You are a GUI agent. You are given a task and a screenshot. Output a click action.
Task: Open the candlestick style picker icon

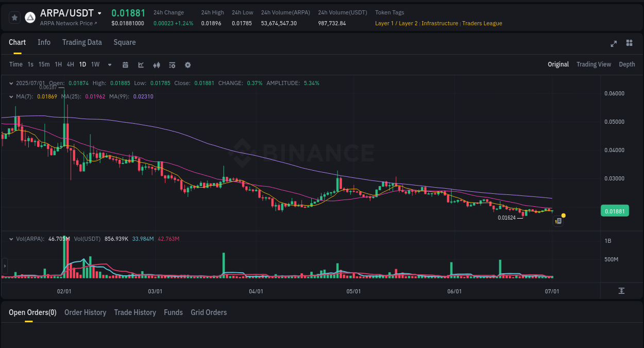[x=156, y=64]
